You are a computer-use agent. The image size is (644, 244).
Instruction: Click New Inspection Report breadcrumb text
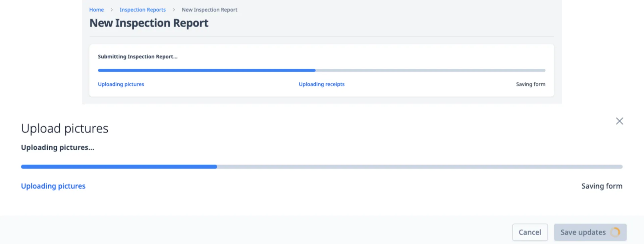point(209,10)
